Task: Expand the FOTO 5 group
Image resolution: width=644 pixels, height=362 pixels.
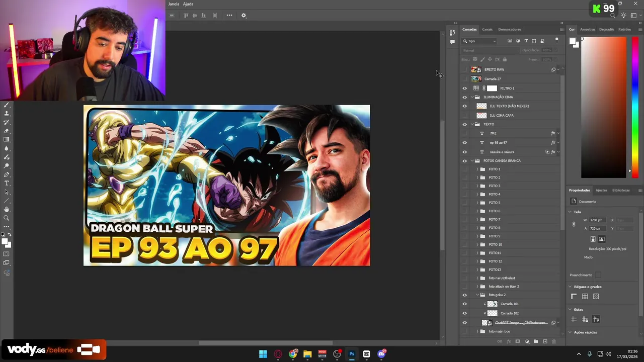Action: [477, 203]
